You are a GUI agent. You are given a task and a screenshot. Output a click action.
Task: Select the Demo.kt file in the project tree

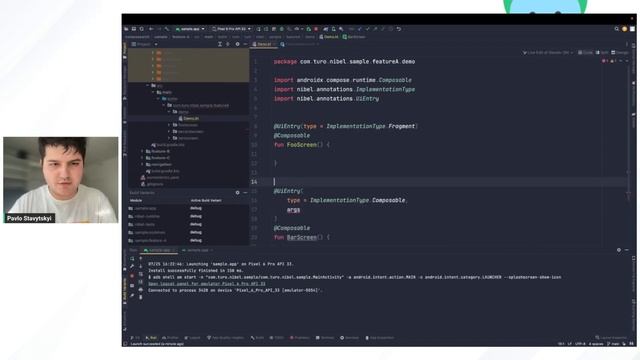(189, 118)
